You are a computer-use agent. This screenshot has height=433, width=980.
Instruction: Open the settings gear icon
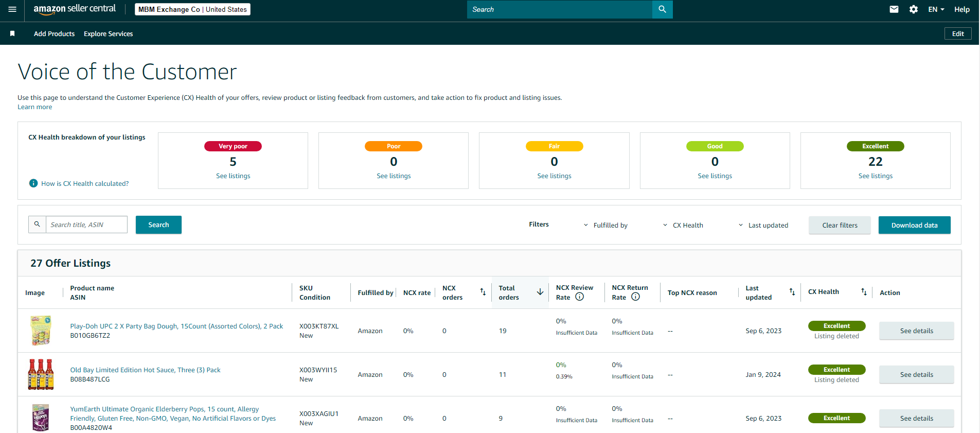tap(914, 9)
